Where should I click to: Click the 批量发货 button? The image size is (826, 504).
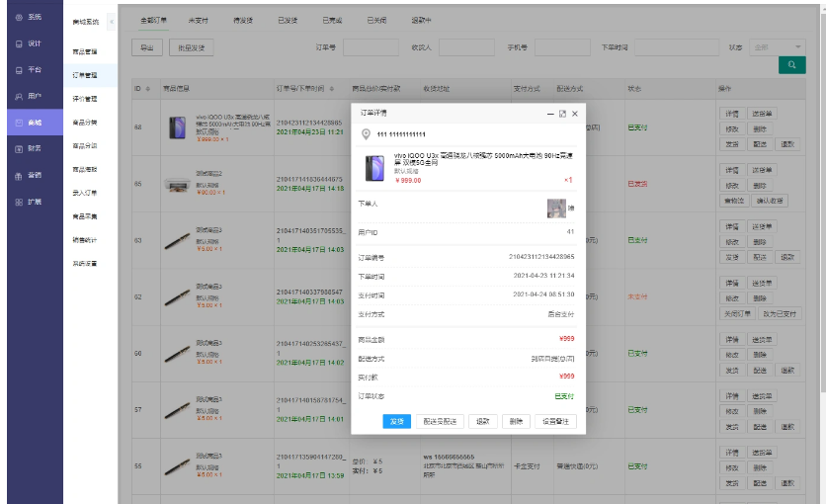[192, 47]
